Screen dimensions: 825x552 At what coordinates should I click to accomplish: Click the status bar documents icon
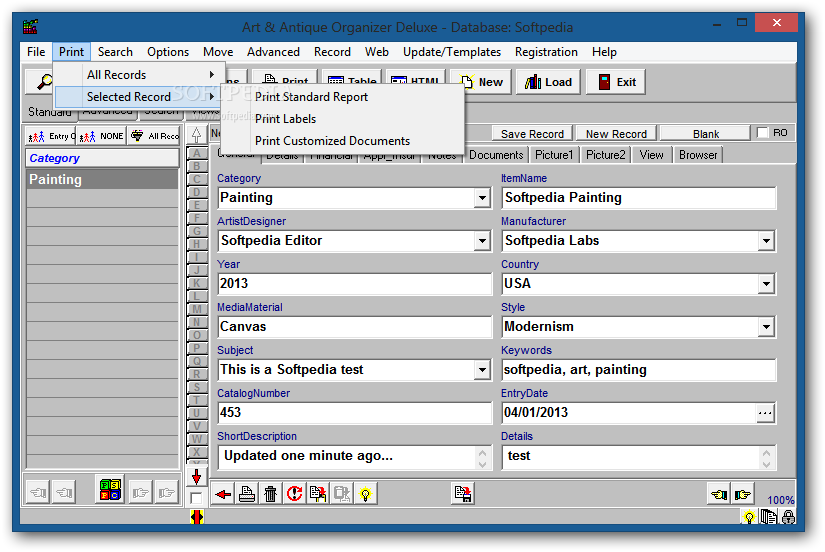(769, 517)
